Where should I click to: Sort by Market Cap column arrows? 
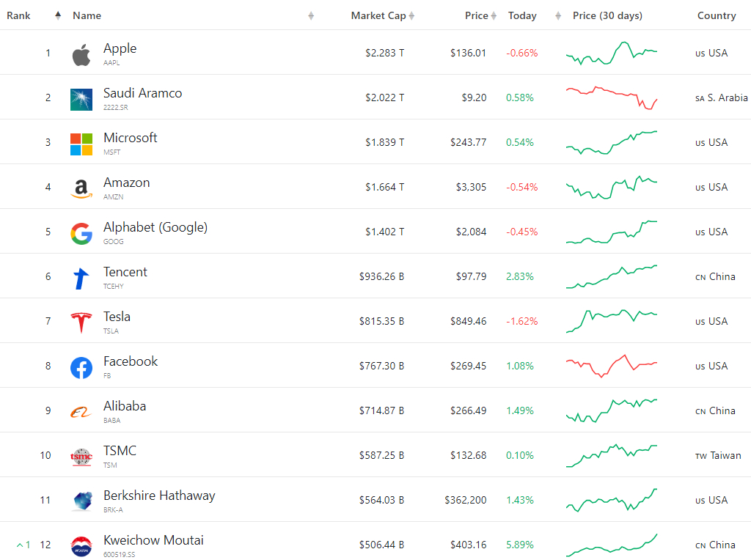pos(412,16)
